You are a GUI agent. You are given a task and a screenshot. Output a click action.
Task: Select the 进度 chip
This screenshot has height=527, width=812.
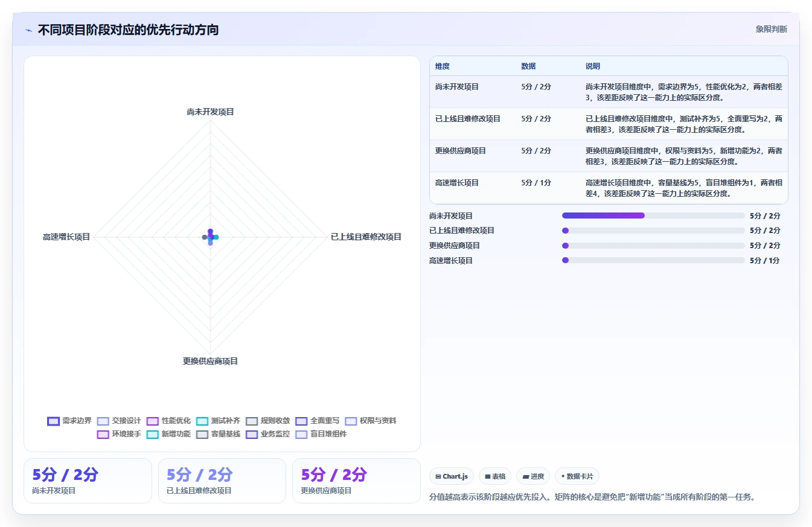pos(533,476)
